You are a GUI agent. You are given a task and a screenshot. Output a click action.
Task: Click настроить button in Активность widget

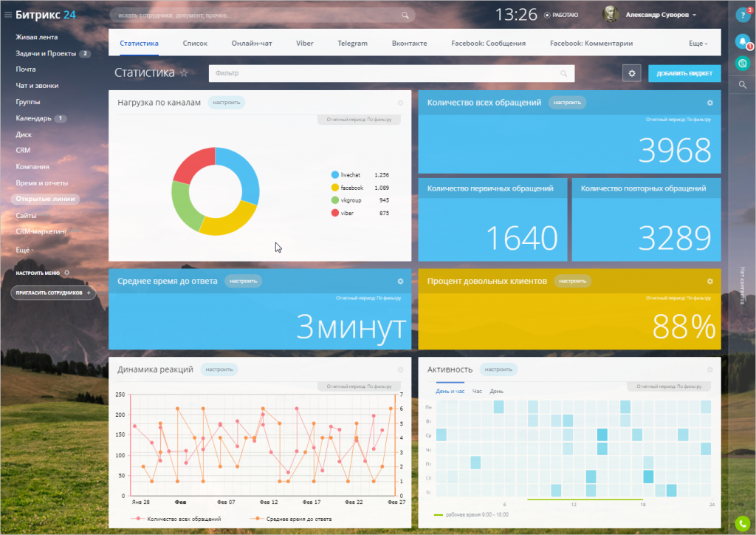pyautogui.click(x=498, y=369)
